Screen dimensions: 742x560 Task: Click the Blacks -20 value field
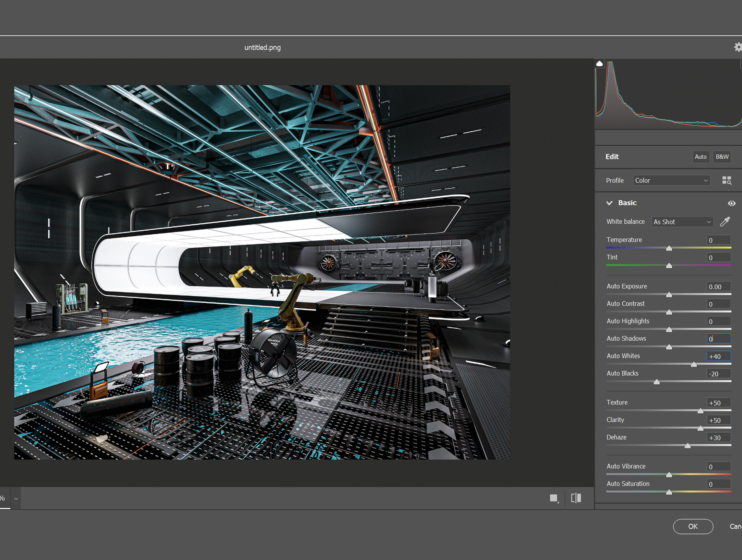718,374
